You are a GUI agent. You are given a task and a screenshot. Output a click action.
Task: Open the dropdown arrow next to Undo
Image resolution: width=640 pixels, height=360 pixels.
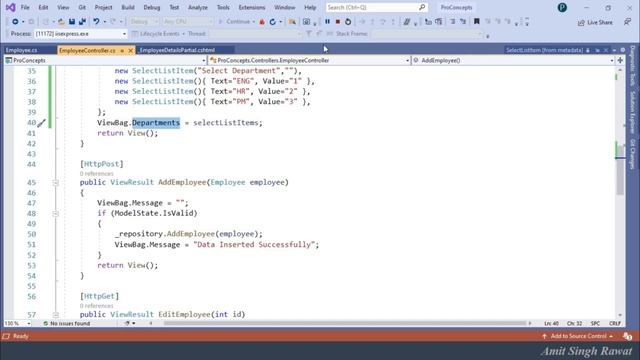tap(104, 22)
